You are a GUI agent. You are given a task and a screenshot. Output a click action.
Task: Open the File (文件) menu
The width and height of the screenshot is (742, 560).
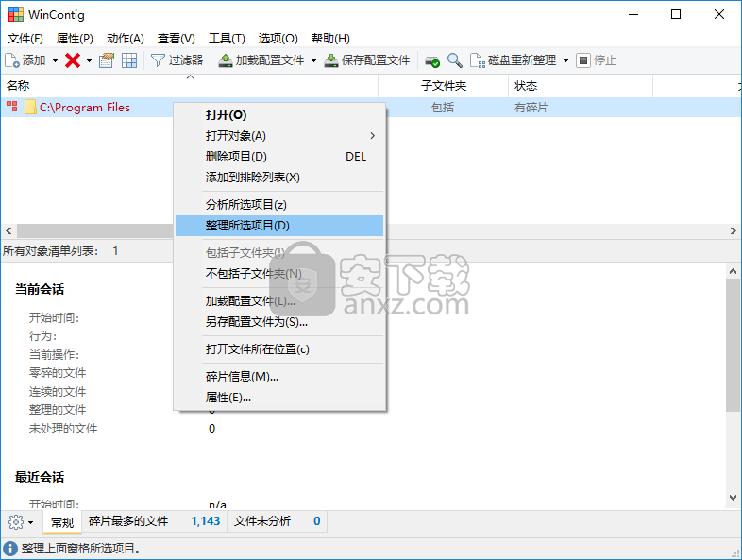(25, 39)
